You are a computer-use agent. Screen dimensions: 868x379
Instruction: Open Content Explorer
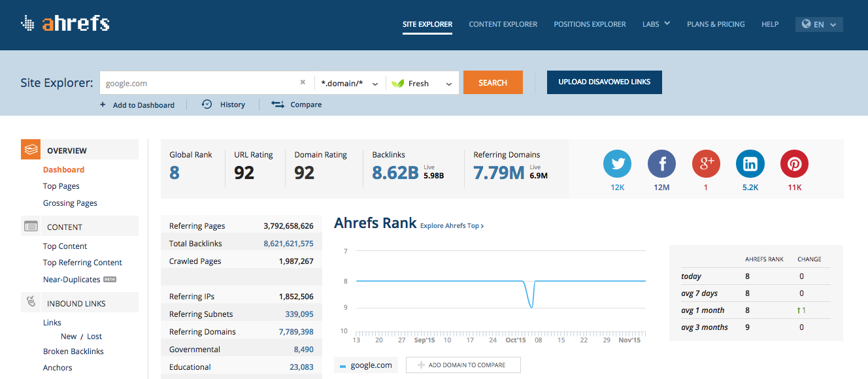pyautogui.click(x=503, y=24)
